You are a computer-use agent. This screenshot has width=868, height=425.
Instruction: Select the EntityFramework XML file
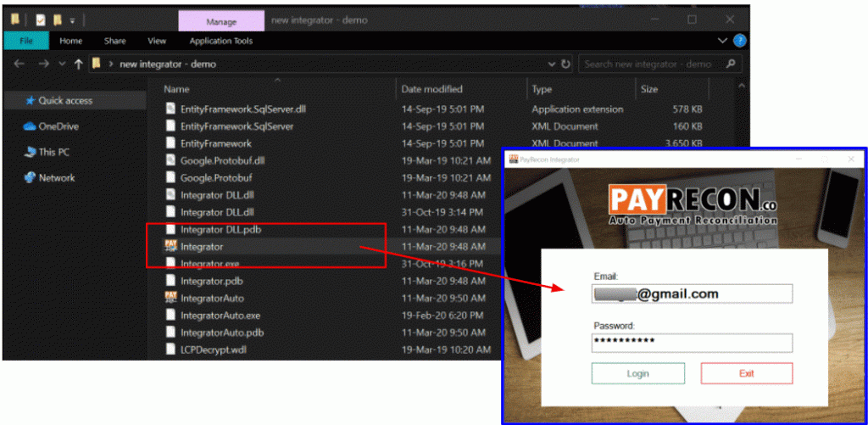tap(216, 143)
